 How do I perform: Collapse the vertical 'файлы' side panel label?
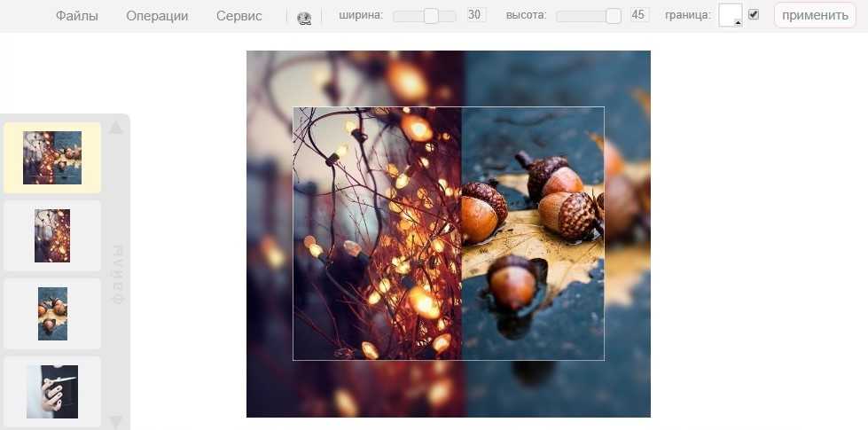click(116, 275)
